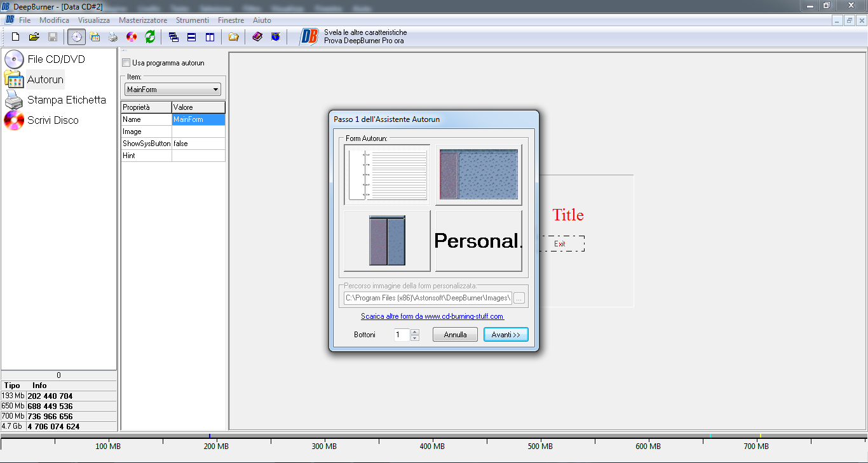Click the new project toolbar icon
The height and width of the screenshot is (463, 868).
(16, 37)
